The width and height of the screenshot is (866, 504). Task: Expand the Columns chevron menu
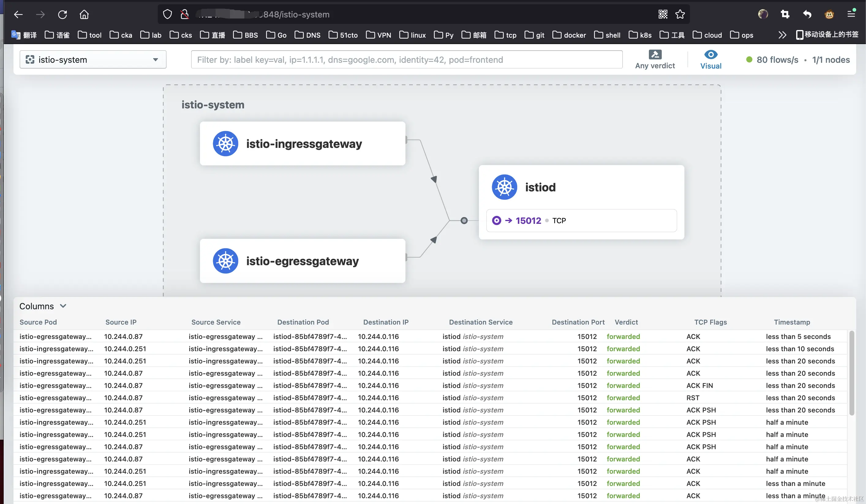coord(63,306)
